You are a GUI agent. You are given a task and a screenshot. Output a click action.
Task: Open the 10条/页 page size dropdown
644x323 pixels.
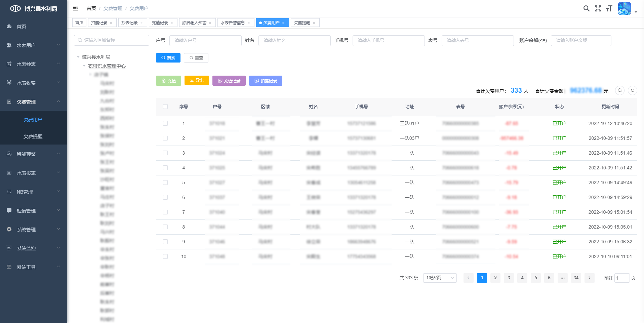pyautogui.click(x=440, y=278)
